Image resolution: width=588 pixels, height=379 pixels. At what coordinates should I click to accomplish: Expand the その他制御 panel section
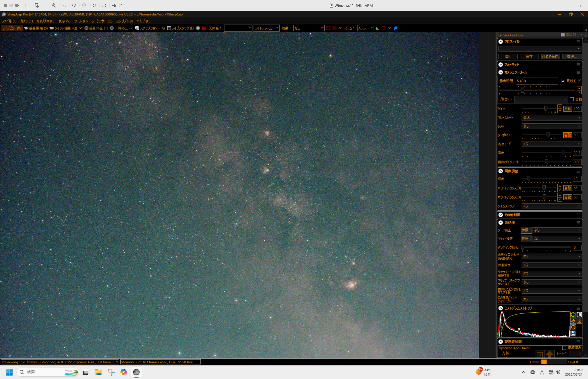tap(500, 215)
